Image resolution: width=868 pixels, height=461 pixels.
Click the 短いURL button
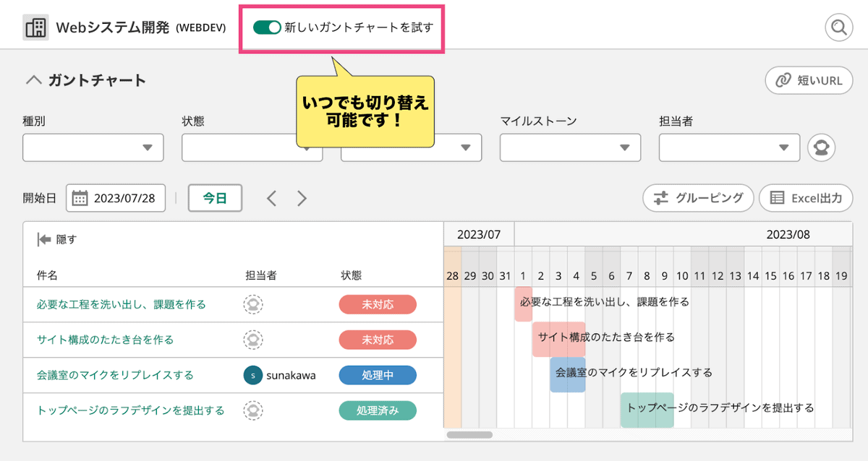[x=809, y=80]
